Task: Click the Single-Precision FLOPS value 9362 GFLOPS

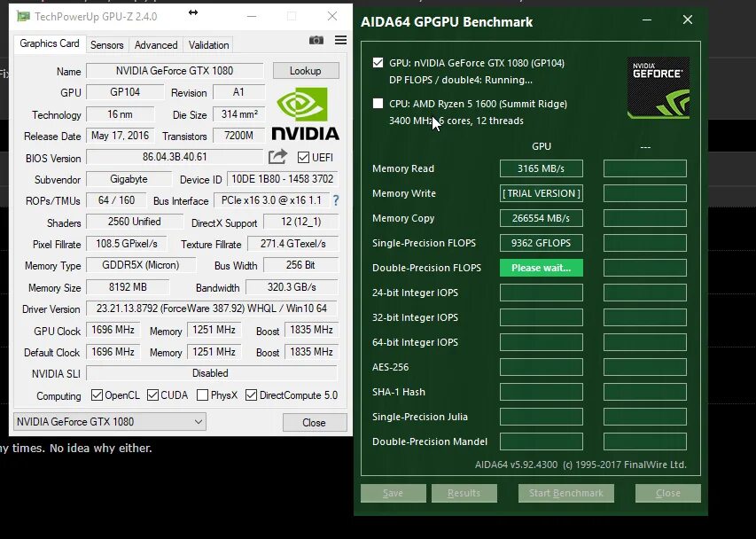Action: coord(541,243)
